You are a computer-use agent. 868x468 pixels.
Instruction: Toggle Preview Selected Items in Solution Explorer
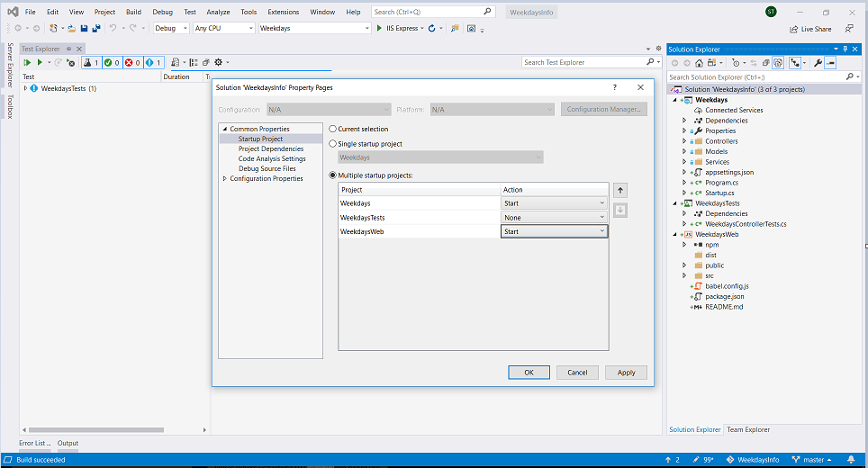tap(830, 63)
